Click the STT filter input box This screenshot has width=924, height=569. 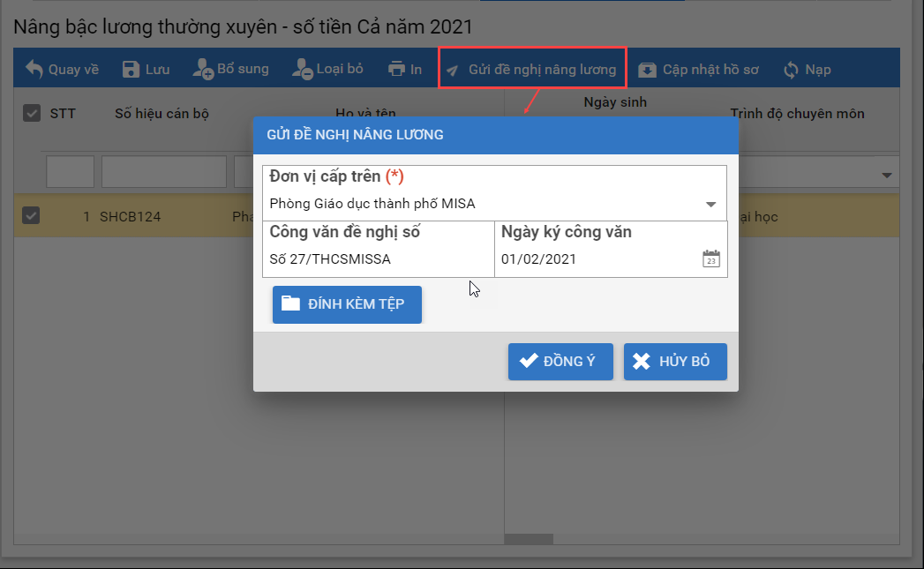(x=70, y=172)
